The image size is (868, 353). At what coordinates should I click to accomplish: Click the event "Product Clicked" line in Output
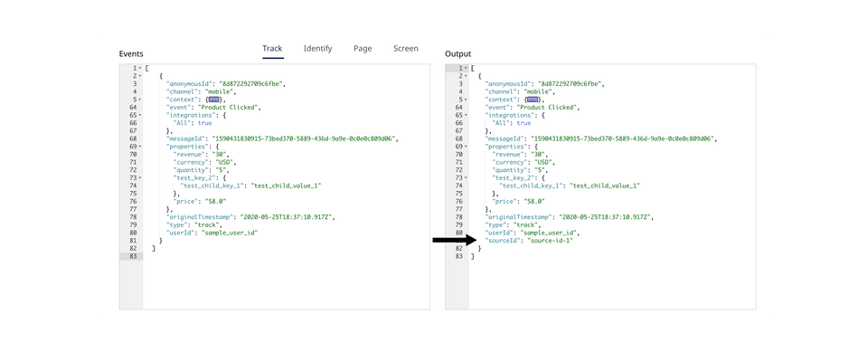pyautogui.click(x=532, y=107)
